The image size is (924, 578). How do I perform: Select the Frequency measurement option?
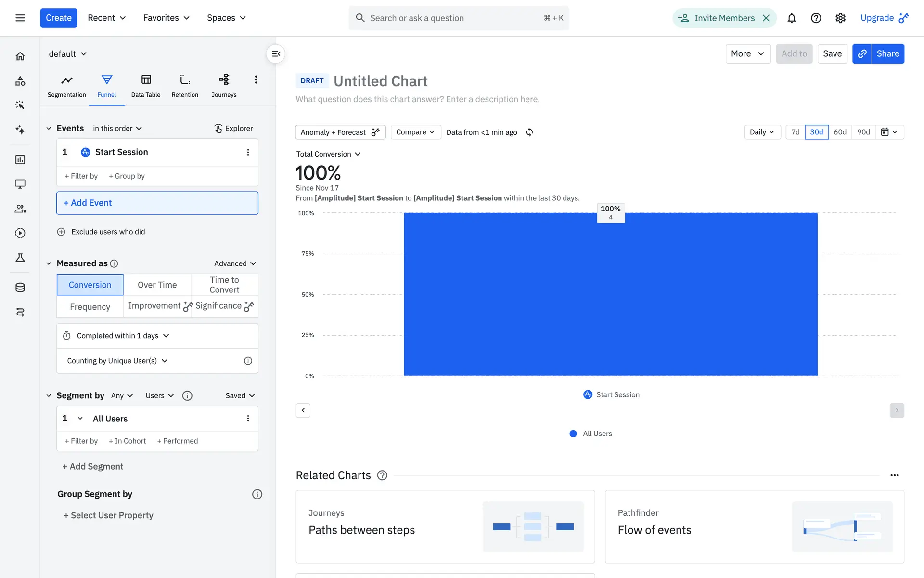90,307
